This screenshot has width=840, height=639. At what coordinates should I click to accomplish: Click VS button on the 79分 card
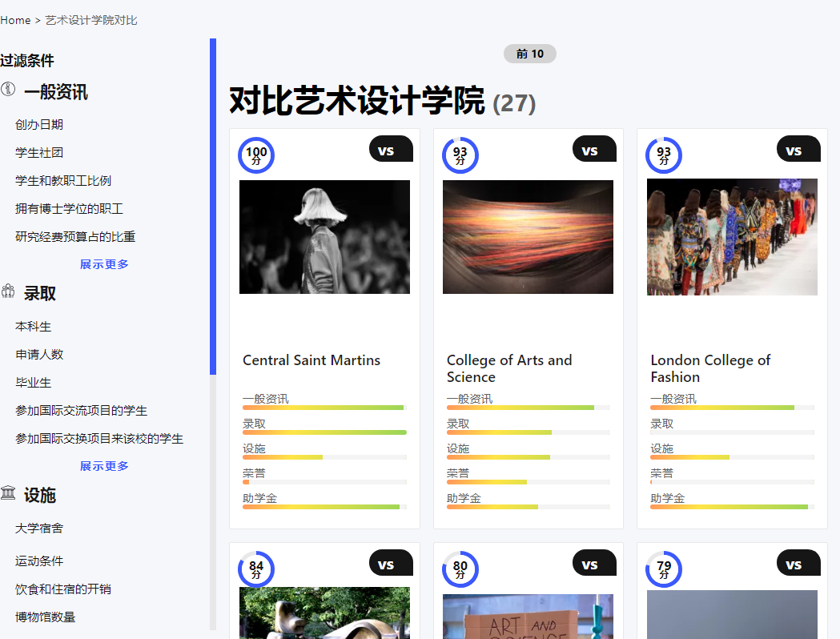pyautogui.click(x=798, y=563)
